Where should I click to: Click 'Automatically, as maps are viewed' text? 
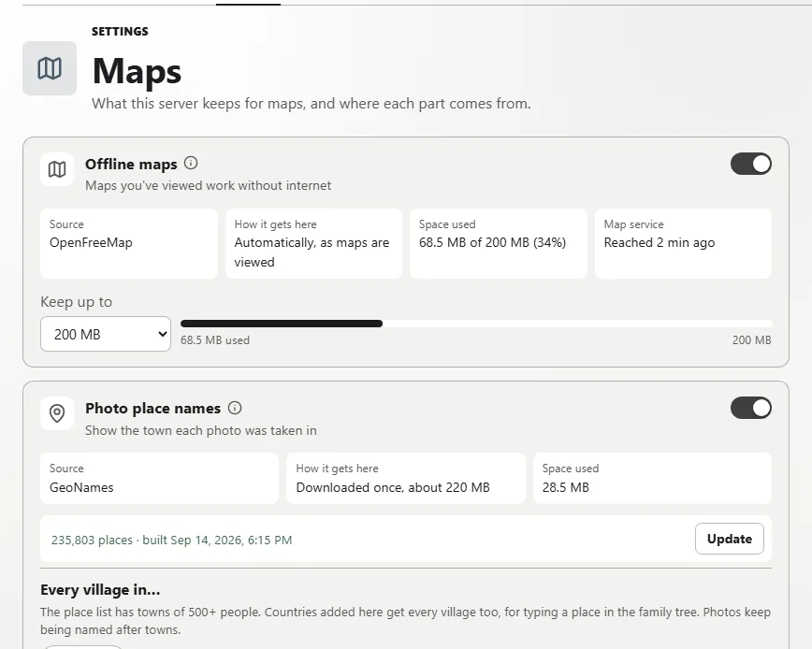click(312, 252)
